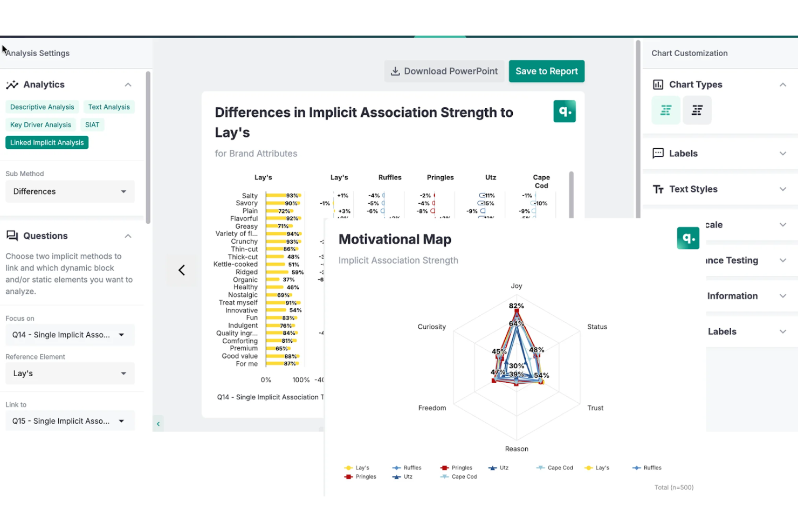Click the speech-bubble icon beside Labels

click(x=658, y=153)
